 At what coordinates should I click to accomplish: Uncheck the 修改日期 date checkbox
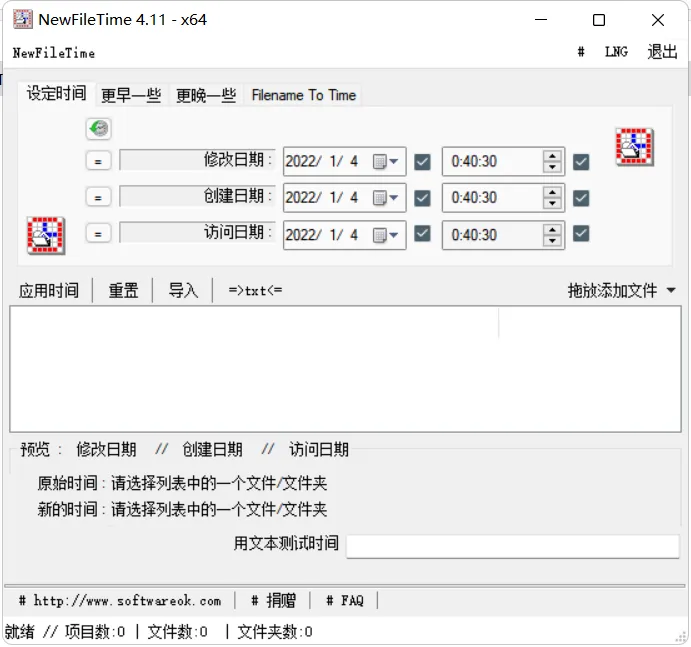[422, 162]
